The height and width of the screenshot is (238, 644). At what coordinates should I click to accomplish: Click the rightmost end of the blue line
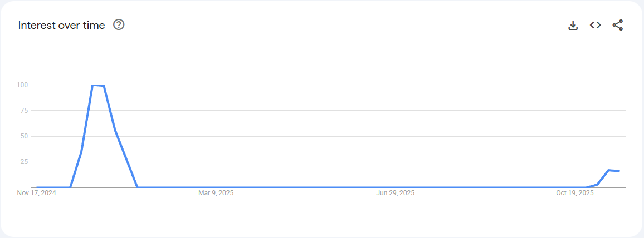tap(619, 171)
